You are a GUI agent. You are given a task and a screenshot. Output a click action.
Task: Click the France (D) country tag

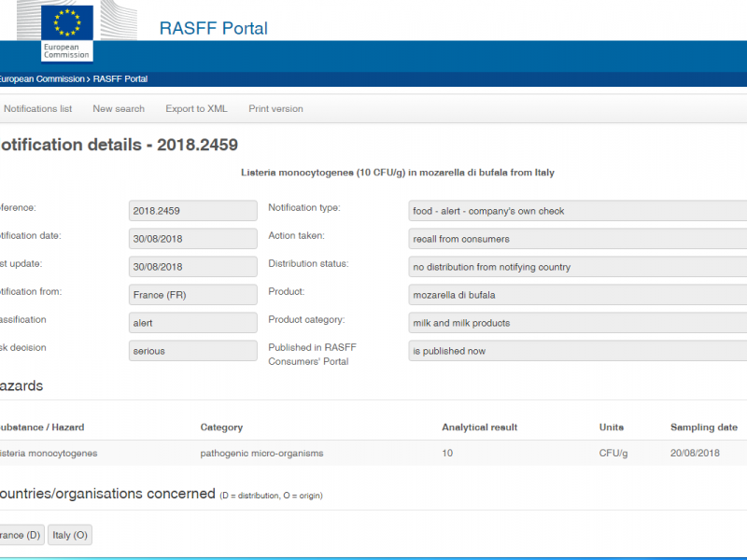coord(21,535)
